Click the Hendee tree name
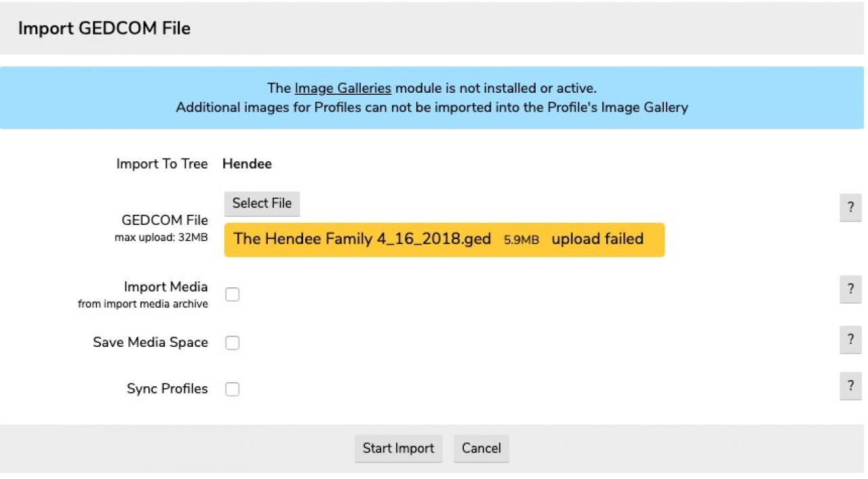Image resolution: width=868 pixels, height=479 pixels. pyautogui.click(x=247, y=164)
